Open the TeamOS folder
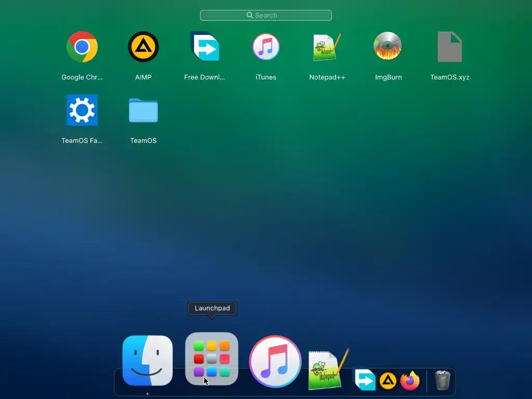Image resolution: width=532 pixels, height=399 pixels. pyautogui.click(x=143, y=110)
